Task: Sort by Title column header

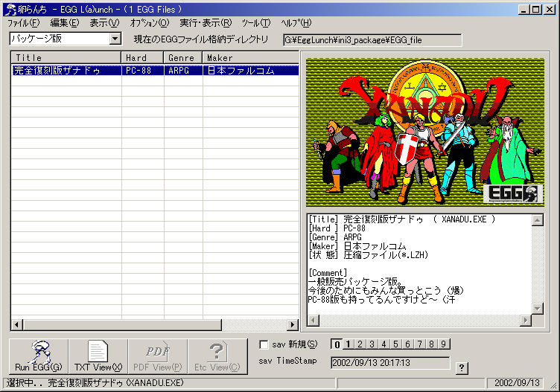Action: pyautogui.click(x=66, y=58)
